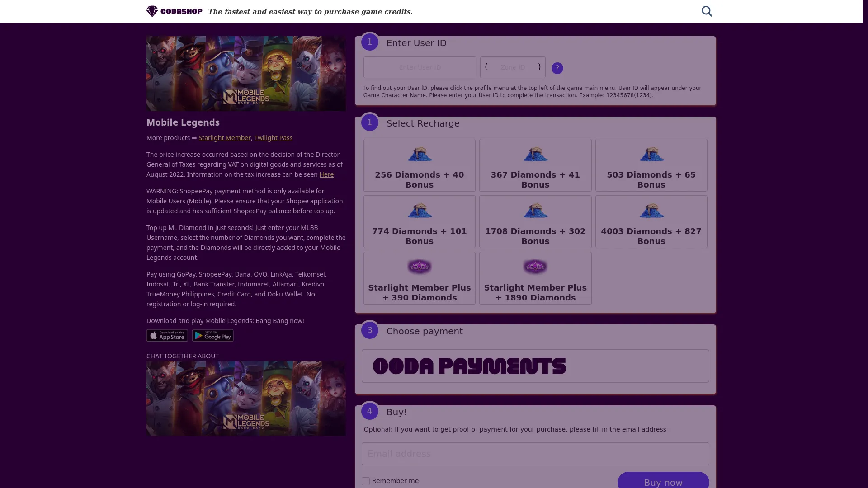This screenshot has width=868, height=488.
Task: Select 1708 Diamonds + 302 Bonus label
Action: coord(535,236)
